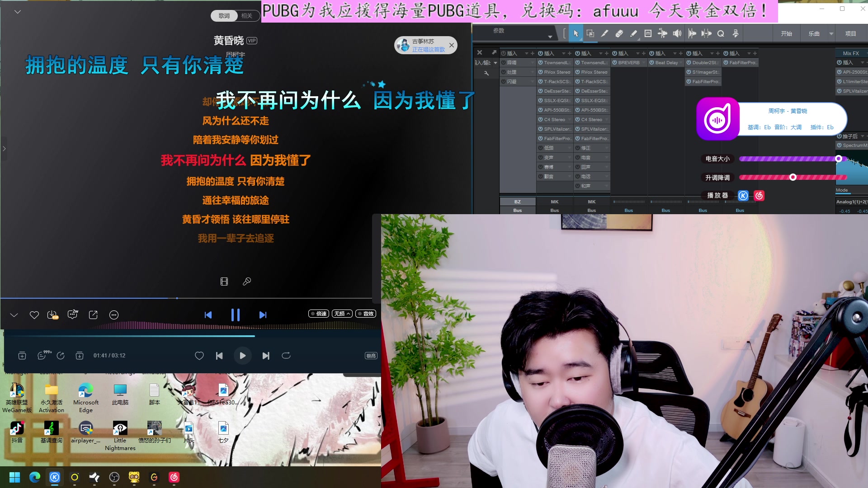Open the Windows Start menu
The image size is (868, 488).
coord(14,477)
